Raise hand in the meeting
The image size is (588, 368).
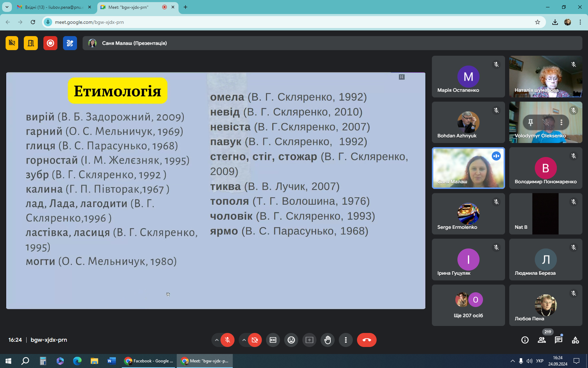click(x=328, y=340)
